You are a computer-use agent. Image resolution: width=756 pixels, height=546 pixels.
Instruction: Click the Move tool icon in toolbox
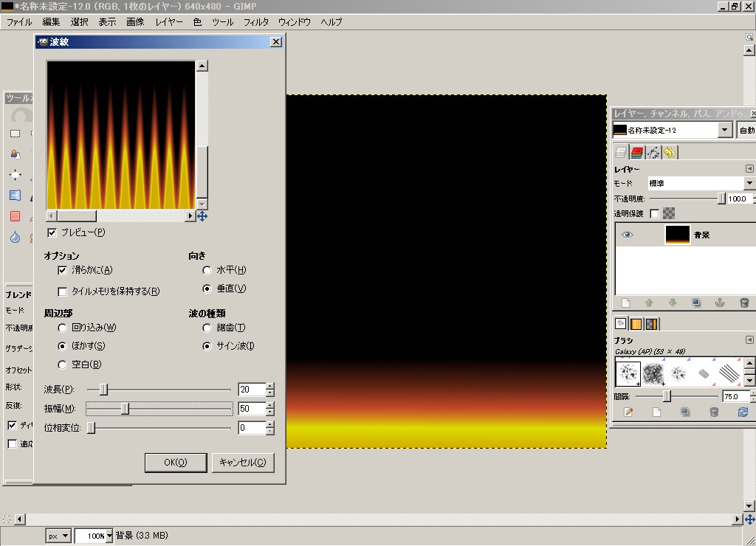click(15, 175)
